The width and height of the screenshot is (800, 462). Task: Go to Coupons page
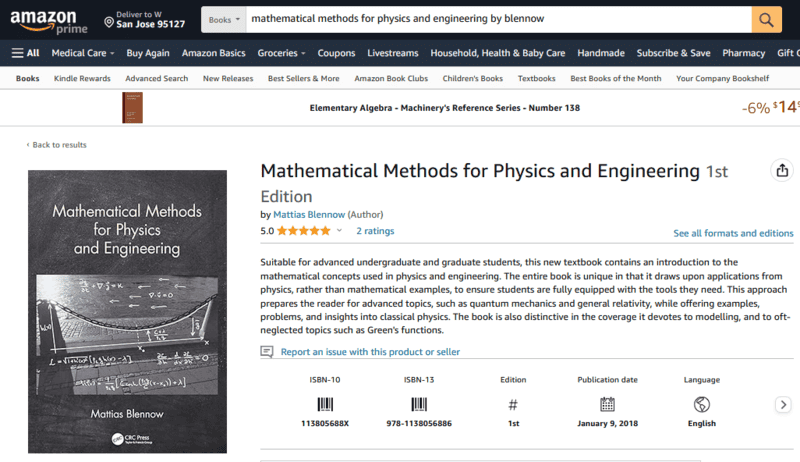(336, 53)
